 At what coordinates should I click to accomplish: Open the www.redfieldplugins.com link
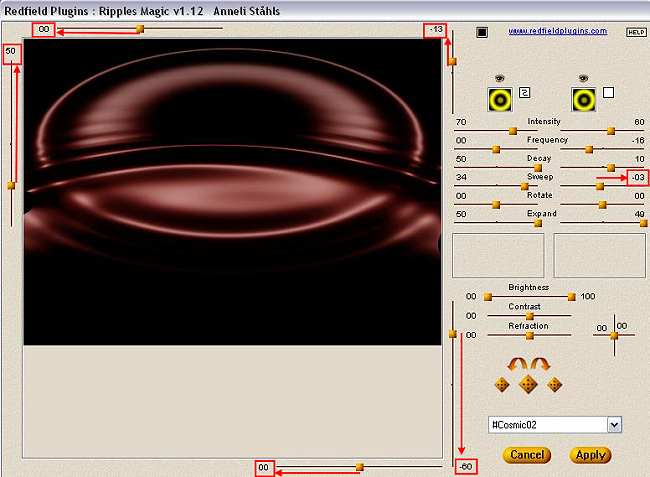557,31
